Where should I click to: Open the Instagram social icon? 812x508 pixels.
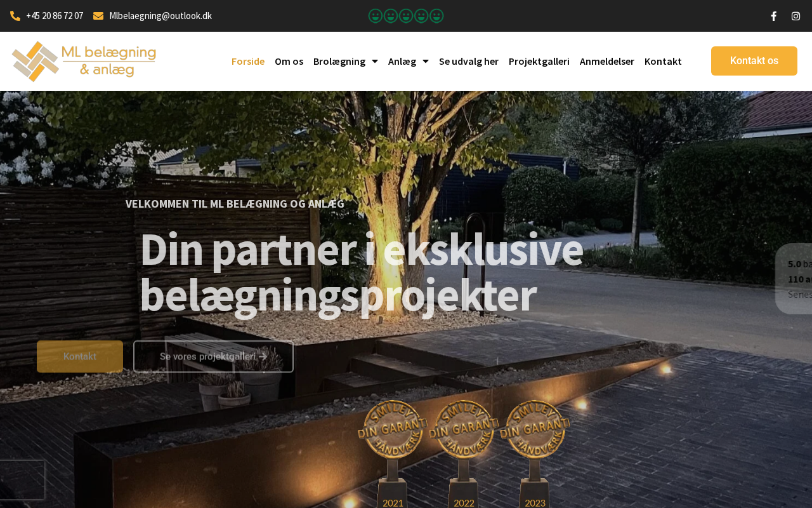796,16
